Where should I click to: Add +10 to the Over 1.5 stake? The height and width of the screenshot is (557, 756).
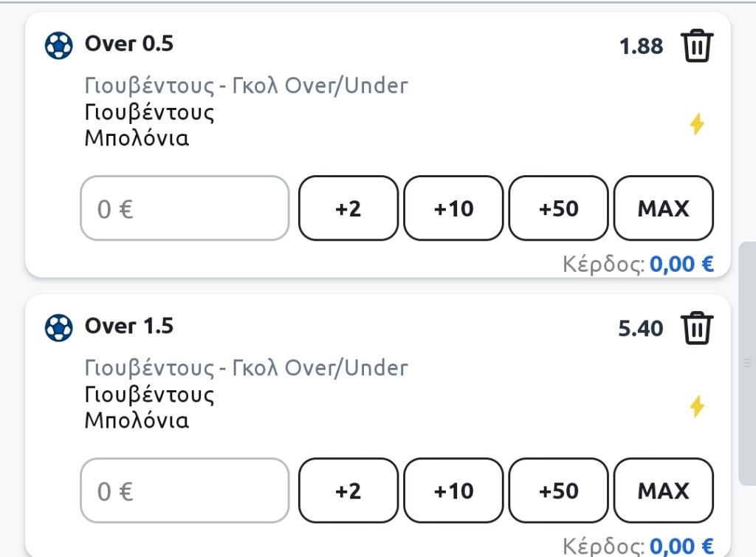[453, 491]
